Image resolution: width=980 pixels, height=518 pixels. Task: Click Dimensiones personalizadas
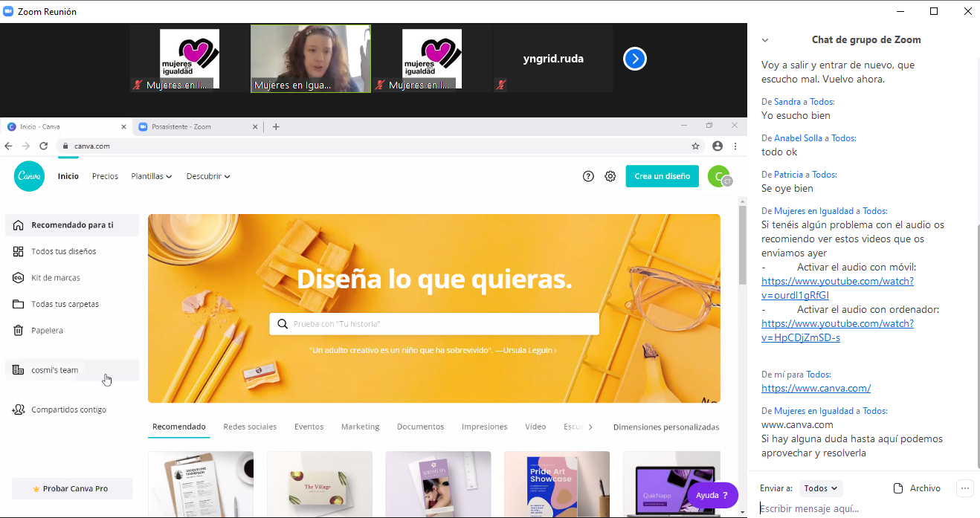pyautogui.click(x=666, y=427)
